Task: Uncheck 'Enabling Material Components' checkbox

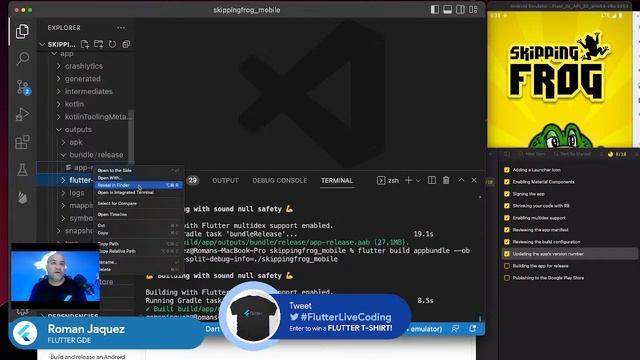Action: 507,182
